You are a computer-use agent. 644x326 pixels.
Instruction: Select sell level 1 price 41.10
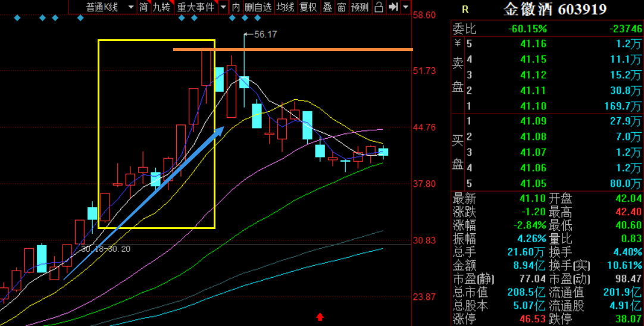pyautogui.click(x=534, y=106)
